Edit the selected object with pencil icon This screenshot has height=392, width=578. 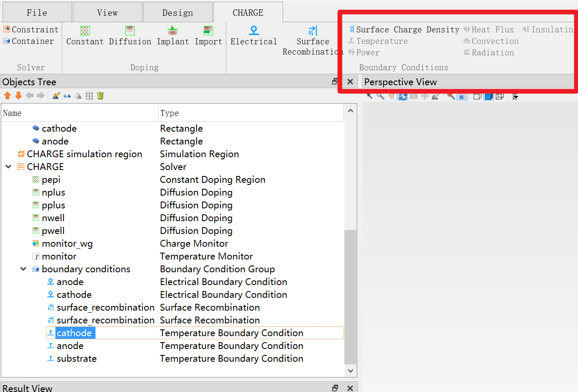point(56,95)
